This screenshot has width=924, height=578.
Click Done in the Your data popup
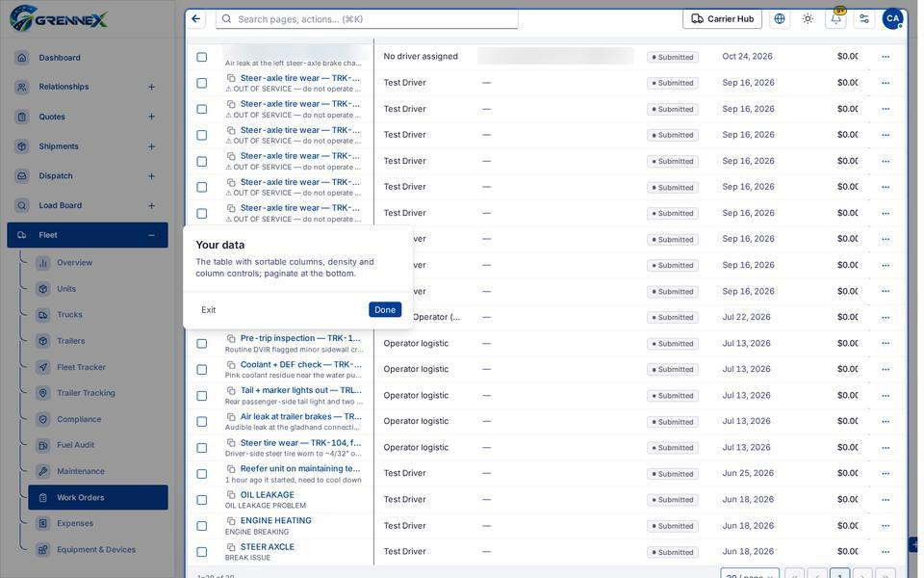click(385, 309)
